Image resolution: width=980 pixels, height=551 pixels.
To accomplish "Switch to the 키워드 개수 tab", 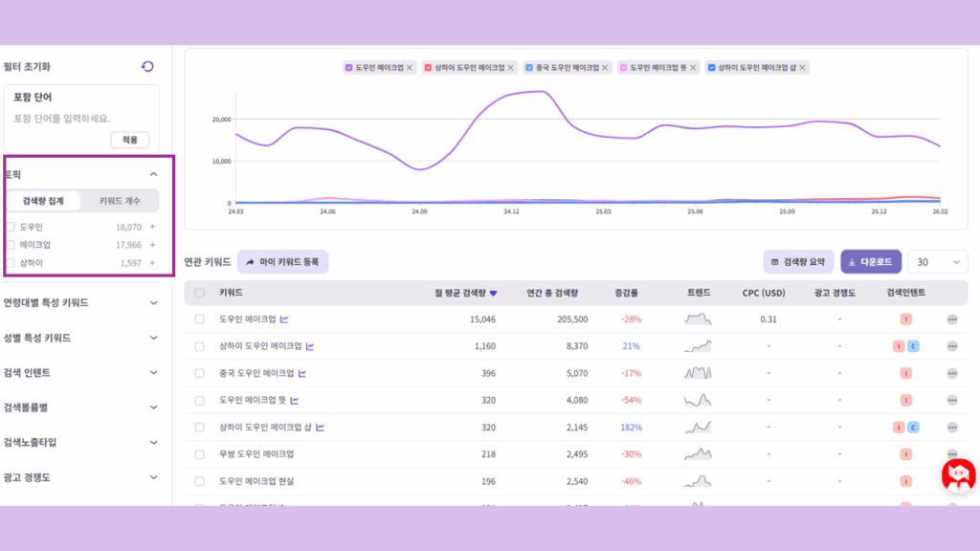I will click(120, 202).
